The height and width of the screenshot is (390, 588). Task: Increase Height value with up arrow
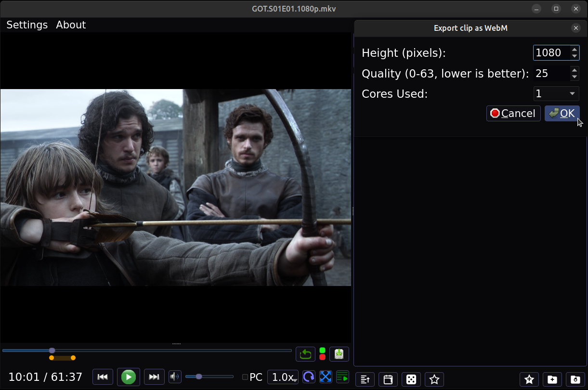pos(574,49)
